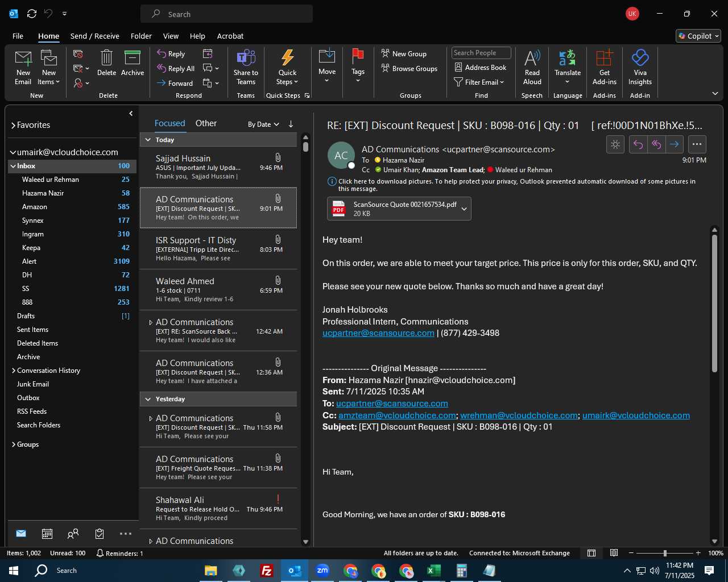Open Send / Receive tab

(x=95, y=36)
